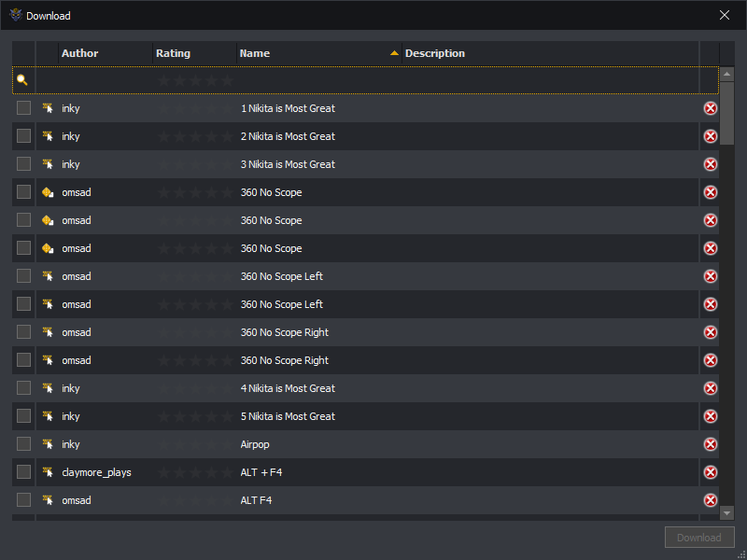The image size is (747, 560).
Task: Click macro icon of "2 Nikita is Most Great"
Action: 48,136
